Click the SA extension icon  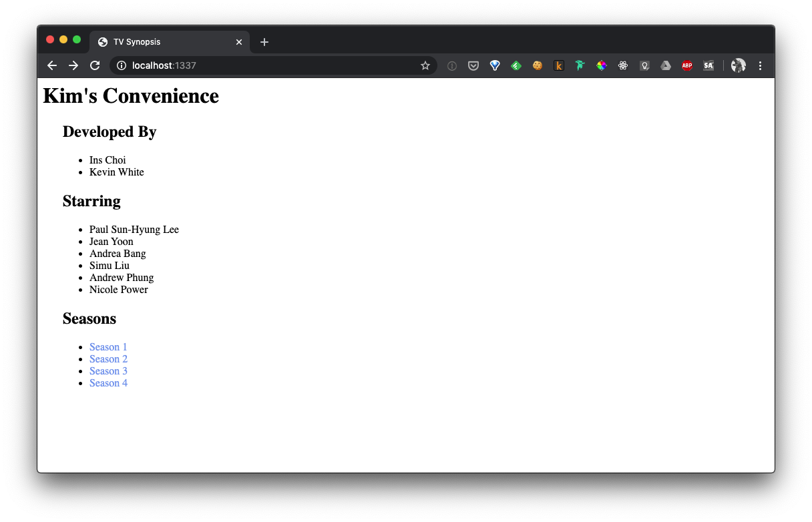pos(708,65)
